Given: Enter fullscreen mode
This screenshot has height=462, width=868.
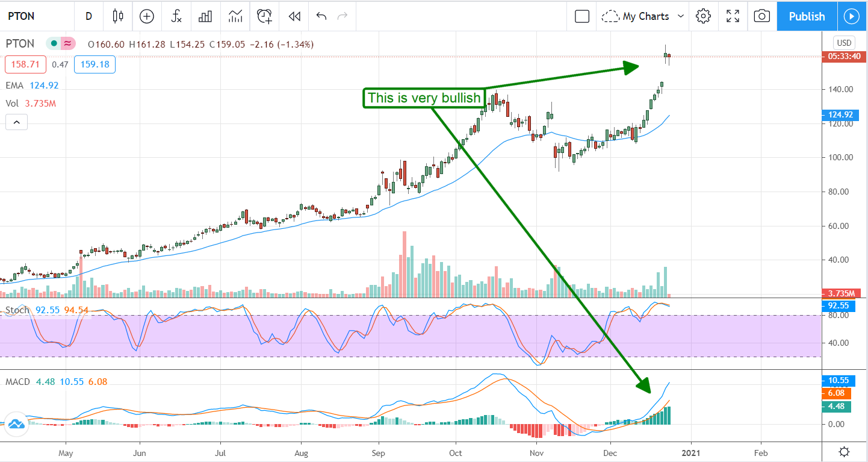Looking at the screenshot, I should (x=733, y=16).
